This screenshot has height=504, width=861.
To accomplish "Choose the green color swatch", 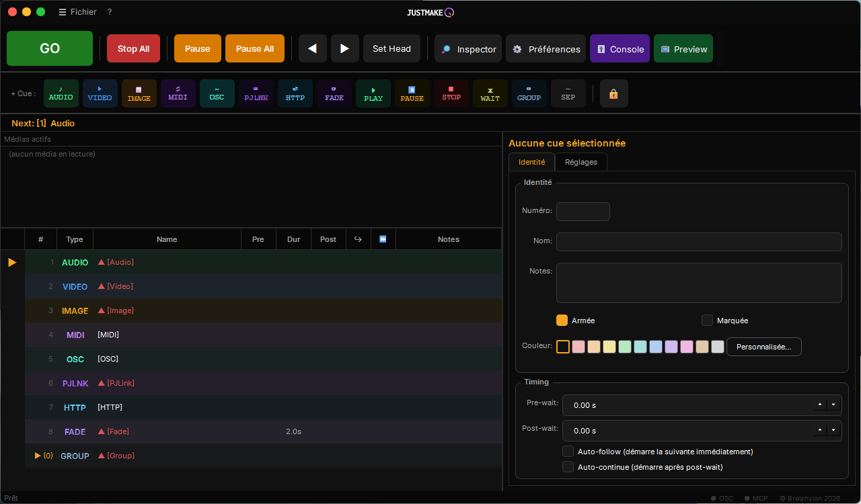I will pyautogui.click(x=625, y=347).
